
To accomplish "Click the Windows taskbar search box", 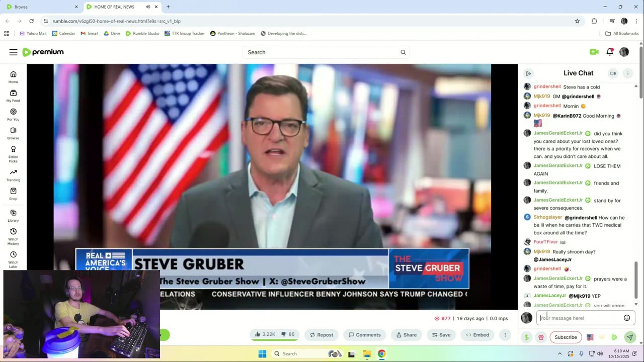I will pos(307,354).
